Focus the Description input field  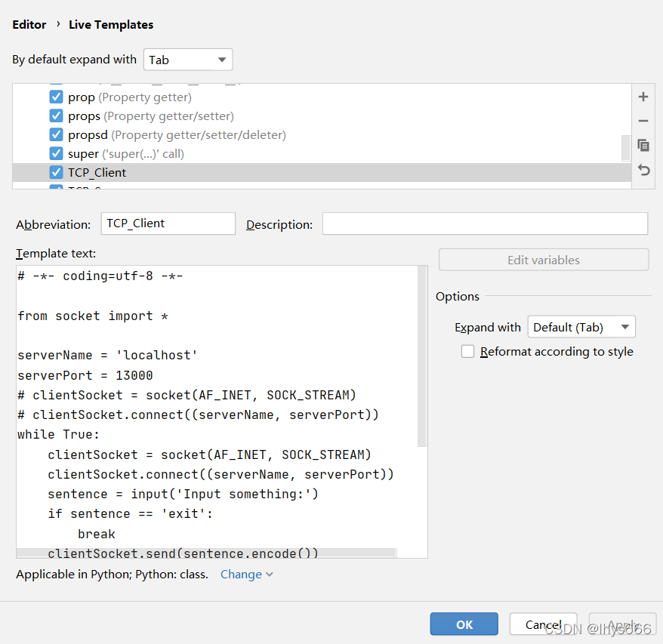pos(485,223)
